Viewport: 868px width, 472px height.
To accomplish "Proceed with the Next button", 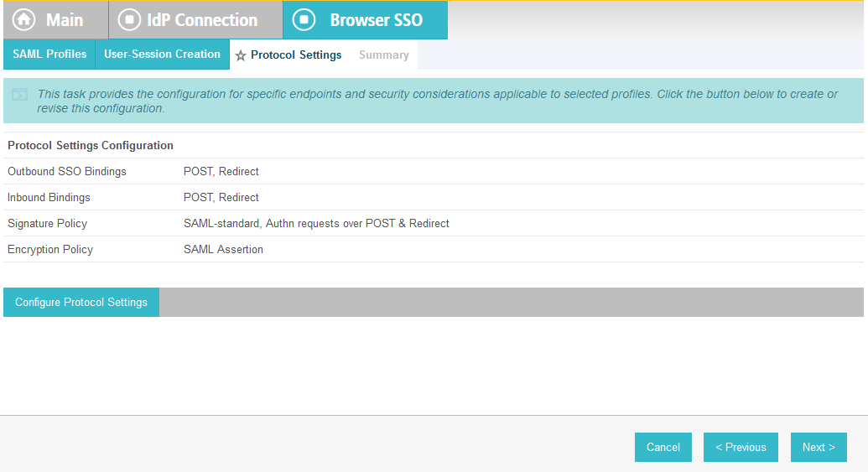I will [819, 447].
